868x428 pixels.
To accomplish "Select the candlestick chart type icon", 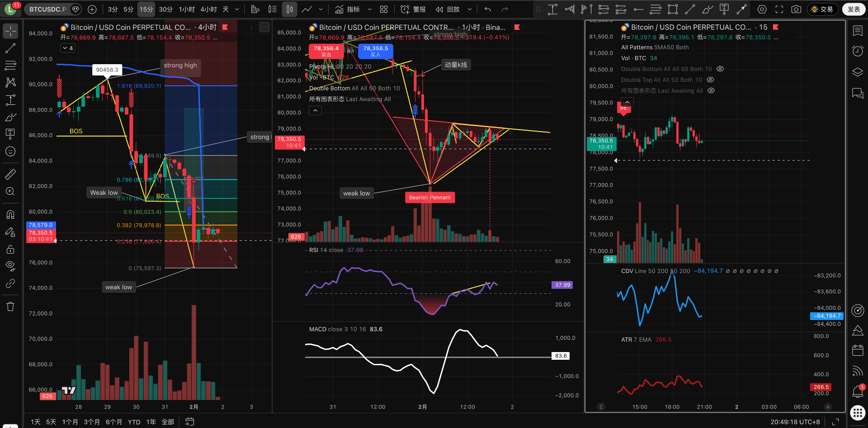I will click(x=289, y=9).
